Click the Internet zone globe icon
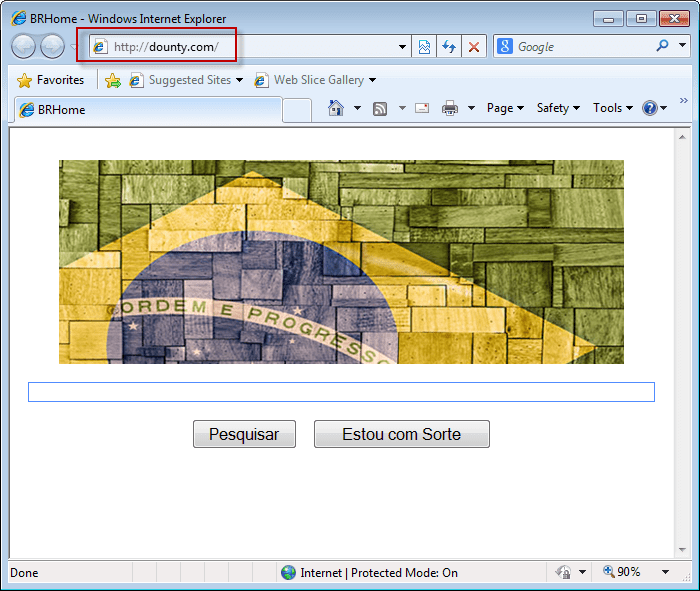The width and height of the screenshot is (700, 591). pyautogui.click(x=288, y=572)
